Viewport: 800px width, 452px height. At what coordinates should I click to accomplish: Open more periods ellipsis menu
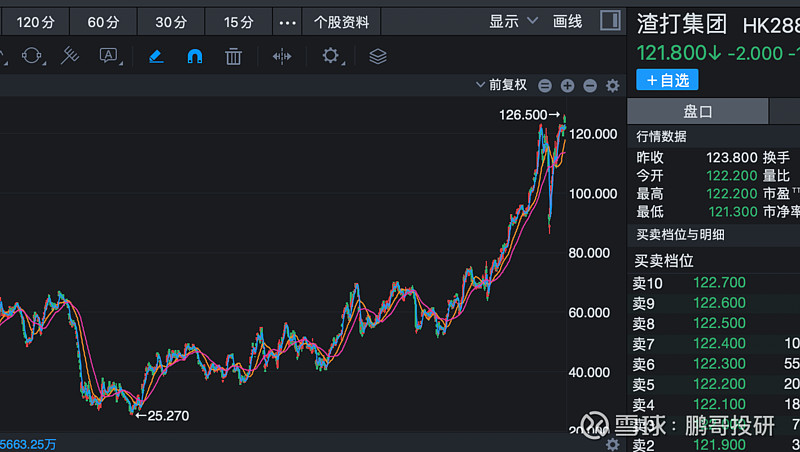tap(287, 22)
